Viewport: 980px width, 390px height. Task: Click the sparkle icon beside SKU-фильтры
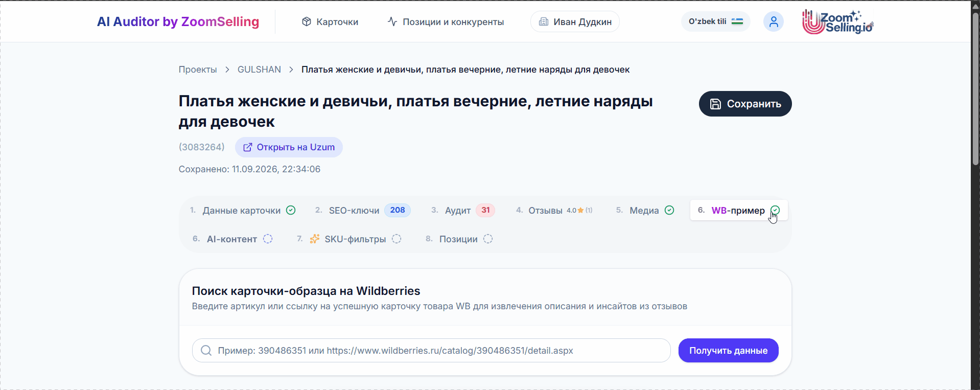315,239
